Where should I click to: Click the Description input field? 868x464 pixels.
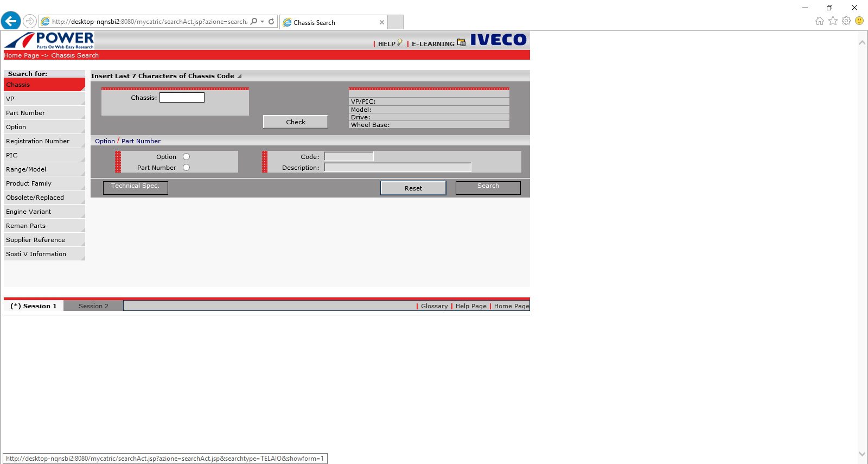point(398,167)
